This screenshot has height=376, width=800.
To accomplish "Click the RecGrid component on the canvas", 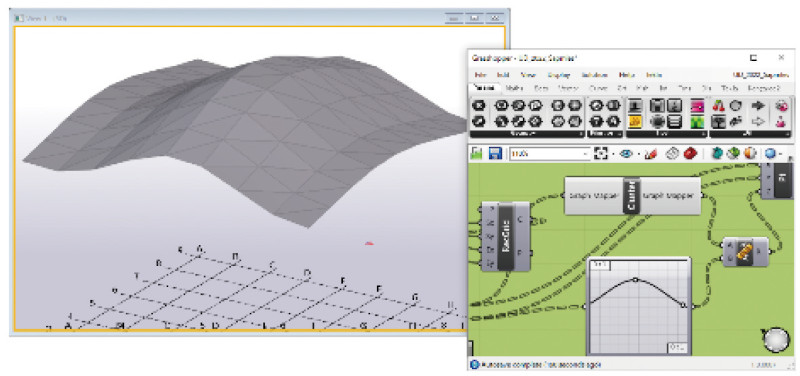I will 506,236.
